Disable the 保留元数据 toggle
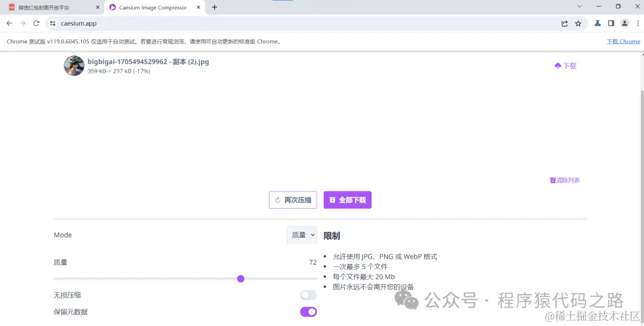 point(308,312)
